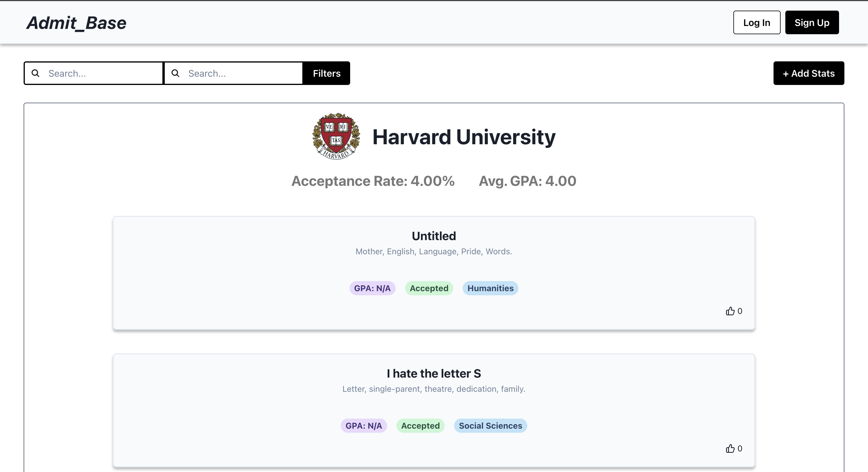Click the Accepted badge on Untitled essay
This screenshot has height=472, width=868.
pyautogui.click(x=429, y=288)
